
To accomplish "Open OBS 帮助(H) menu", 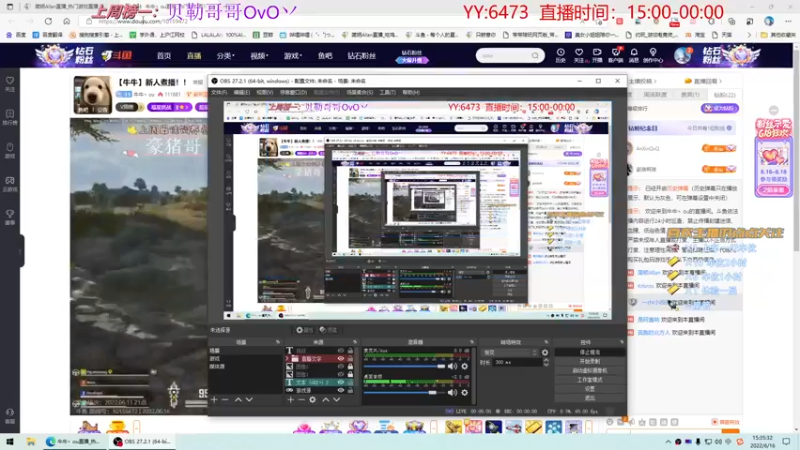I will coord(411,92).
